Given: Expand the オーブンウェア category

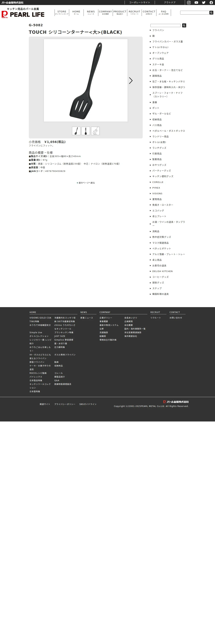Looking at the screenshot, I should (160, 53).
